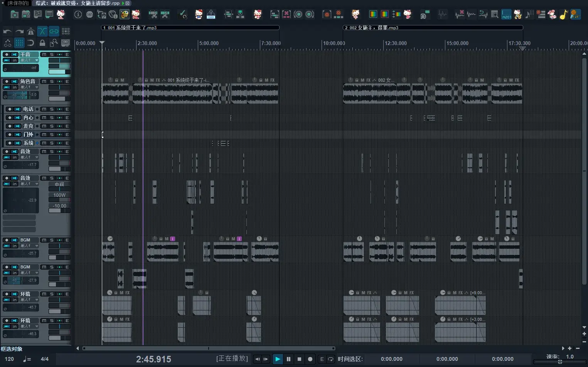This screenshot has height=367, width=588.
Task: Toggle record arm on 内心 track
Action: tap(10, 118)
